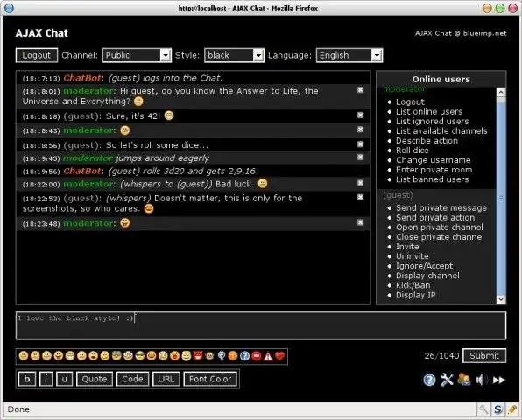Insert the red devil emoticon
Viewport: 522px width, 420px height.
click(198, 356)
